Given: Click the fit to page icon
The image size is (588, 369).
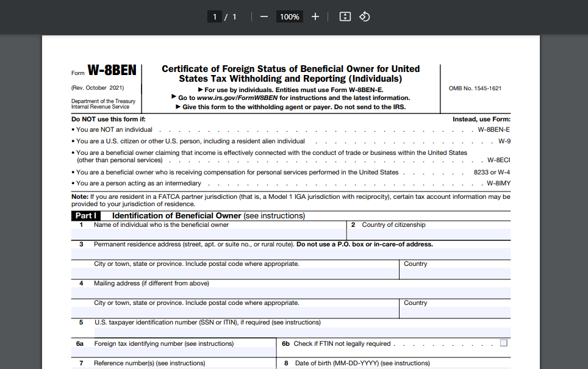Looking at the screenshot, I should coord(345,16).
